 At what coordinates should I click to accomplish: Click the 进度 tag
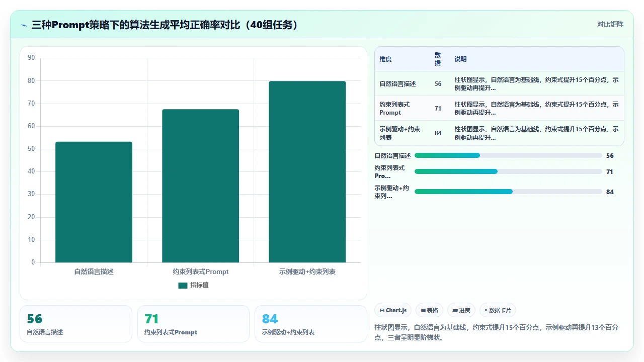coord(461,310)
